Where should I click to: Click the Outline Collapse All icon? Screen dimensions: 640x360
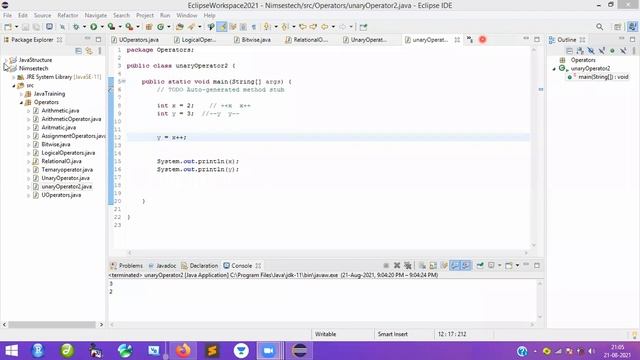tap(569, 51)
